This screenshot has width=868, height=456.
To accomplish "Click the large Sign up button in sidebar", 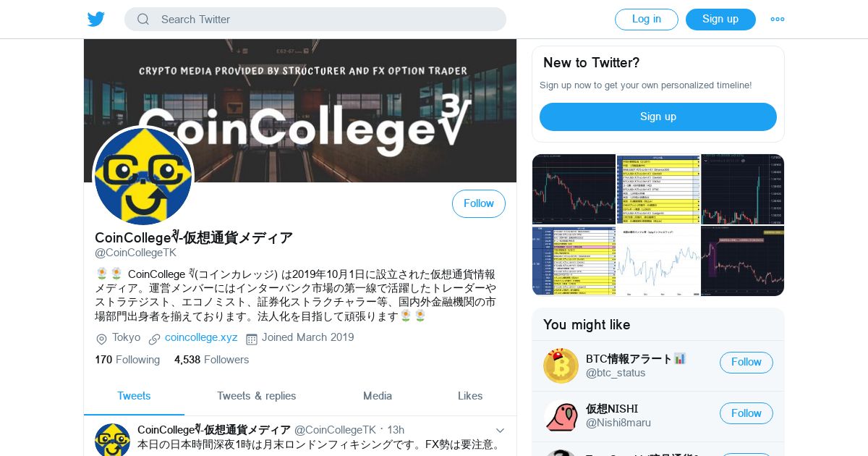I will point(658,117).
